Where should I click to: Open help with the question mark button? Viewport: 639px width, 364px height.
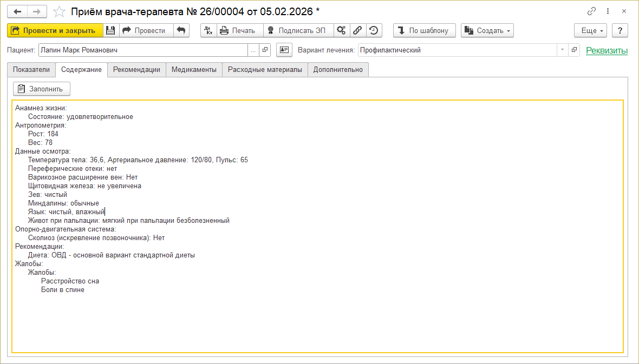point(620,30)
